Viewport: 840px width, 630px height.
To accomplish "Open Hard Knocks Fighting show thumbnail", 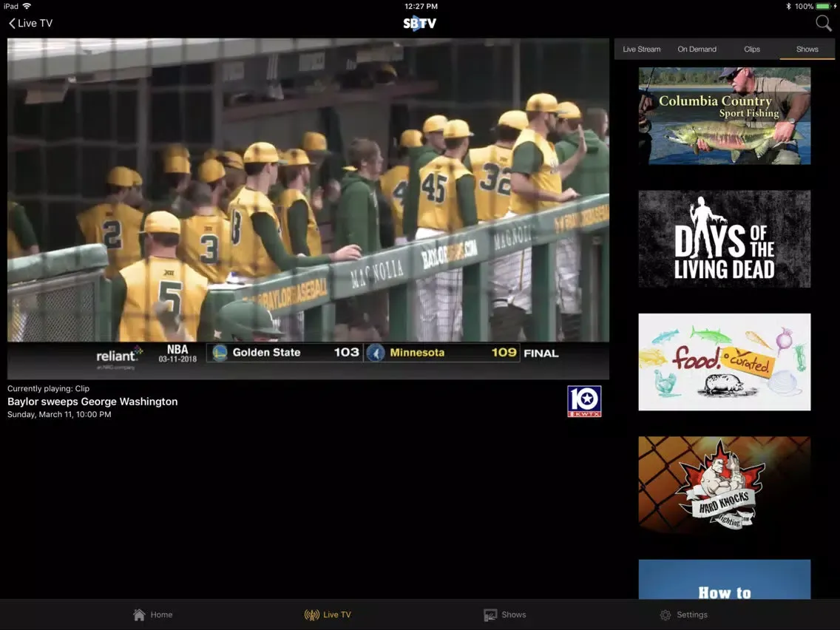I will (x=724, y=484).
